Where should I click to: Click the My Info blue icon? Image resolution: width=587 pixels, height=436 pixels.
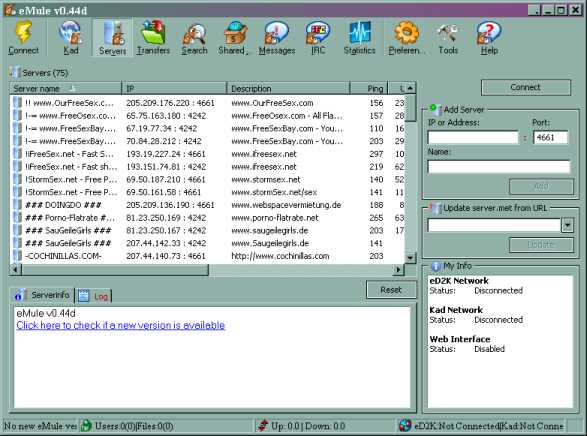(x=436, y=266)
